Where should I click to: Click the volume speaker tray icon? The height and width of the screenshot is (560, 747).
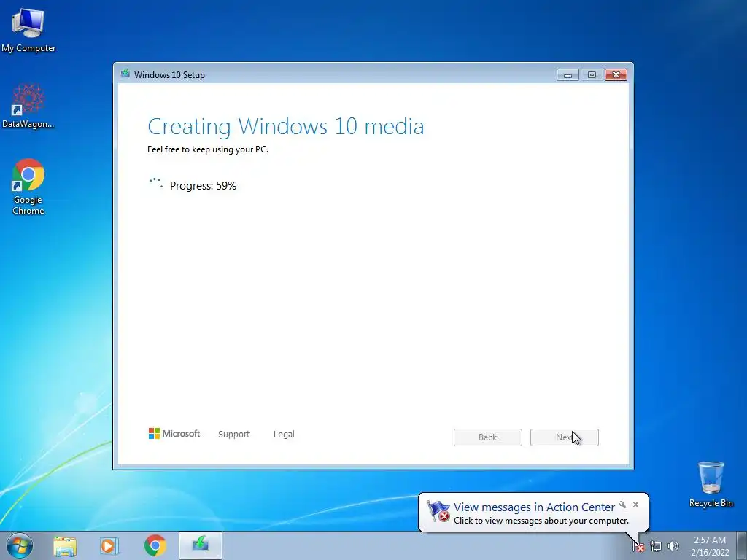click(673, 546)
